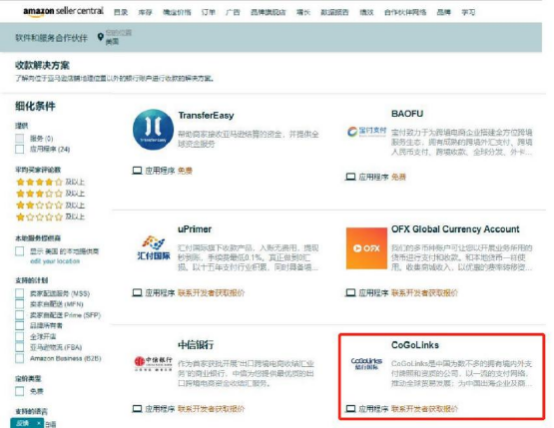Viewport: 554px width, 428px height.
Task: Dismiss the feedback tab close x
Action: (39, 423)
